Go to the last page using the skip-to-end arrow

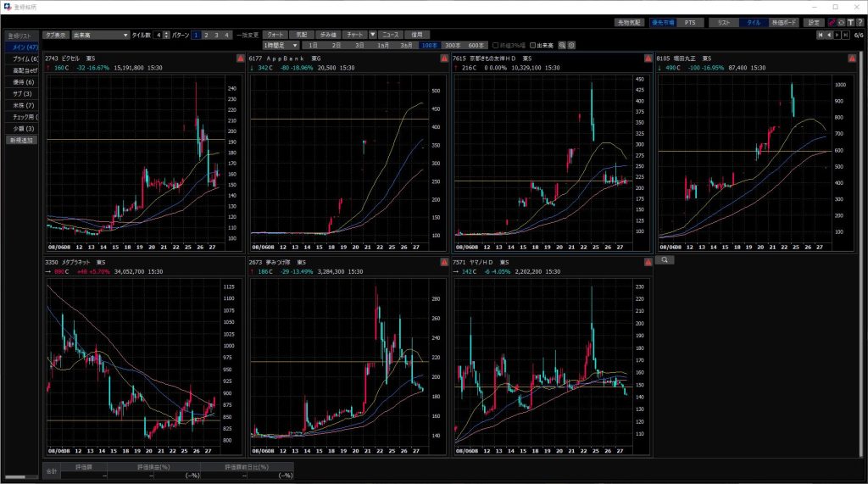[846, 35]
